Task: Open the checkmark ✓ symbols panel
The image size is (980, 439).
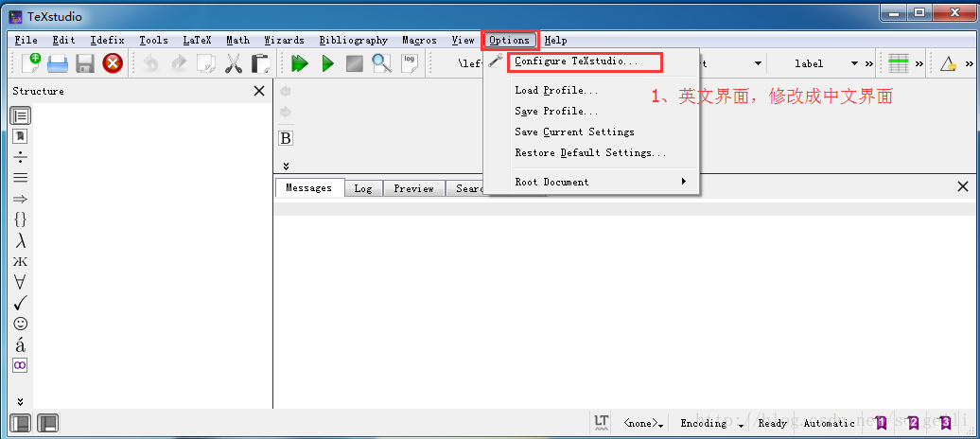Action: coord(21,303)
